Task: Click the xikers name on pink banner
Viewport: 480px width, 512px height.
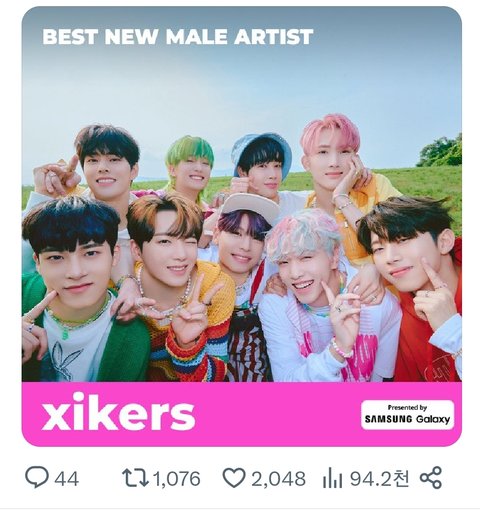Action: click(x=118, y=412)
